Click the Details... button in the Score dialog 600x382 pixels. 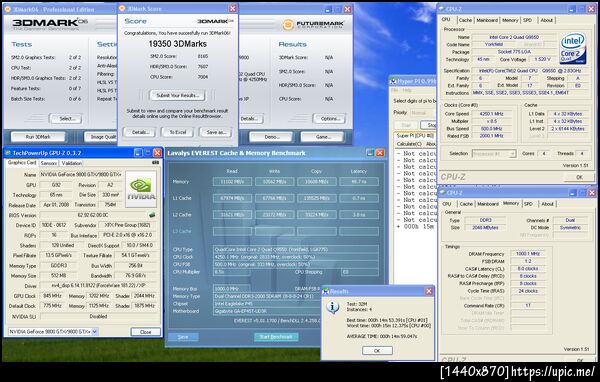point(140,132)
